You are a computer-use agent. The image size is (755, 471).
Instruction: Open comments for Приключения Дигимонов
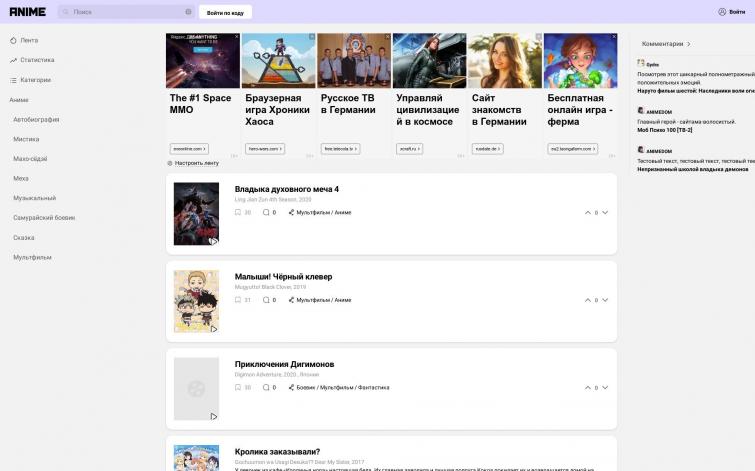(x=266, y=388)
